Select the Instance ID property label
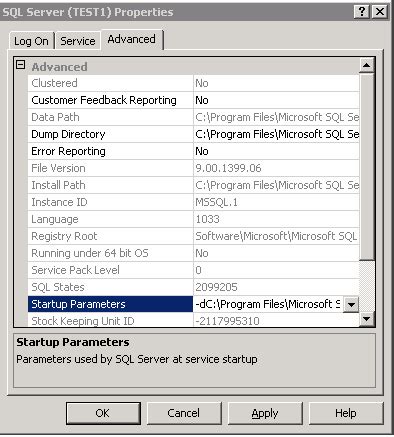Screen dimensions: 394x437 [x=110, y=202]
